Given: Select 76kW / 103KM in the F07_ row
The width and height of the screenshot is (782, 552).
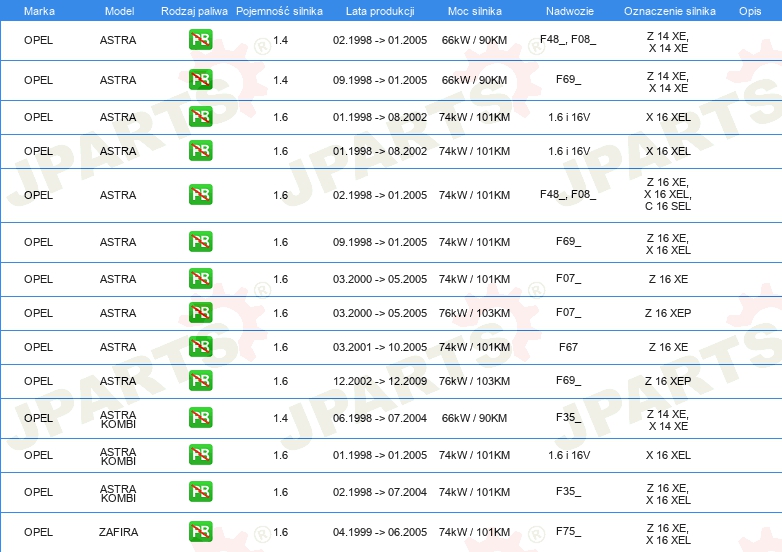Looking at the screenshot, I should tap(474, 313).
